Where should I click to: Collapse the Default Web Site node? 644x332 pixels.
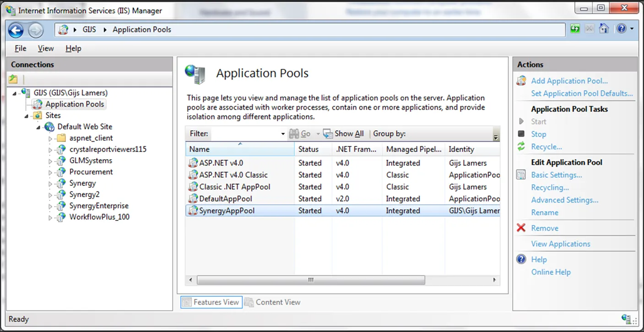pos(39,127)
